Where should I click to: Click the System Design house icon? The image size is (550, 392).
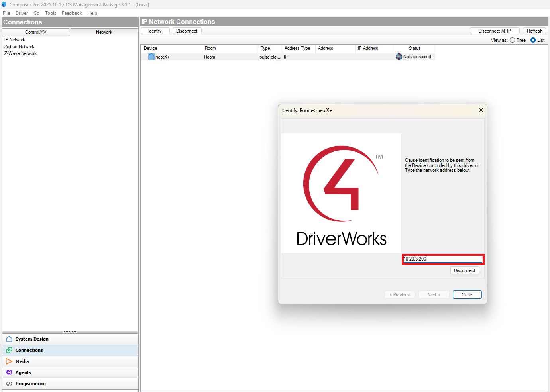click(9, 339)
